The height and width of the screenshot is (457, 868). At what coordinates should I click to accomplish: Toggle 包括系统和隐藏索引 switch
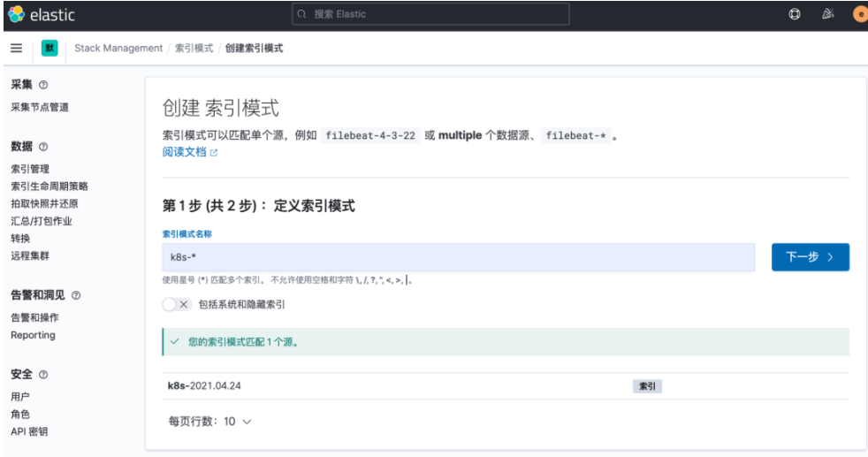pos(177,304)
